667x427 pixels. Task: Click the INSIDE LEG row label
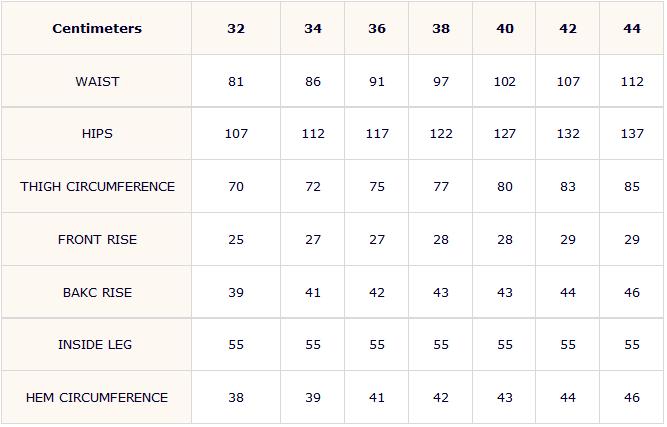[95, 344]
